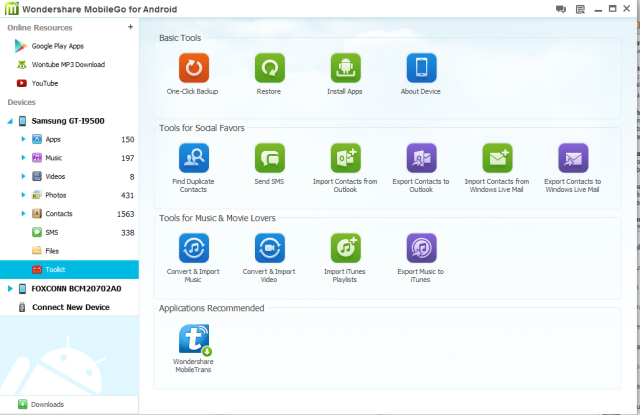This screenshot has height=415, width=640.
Task: Expand the Contacts category arrow
Action: click(x=23, y=213)
